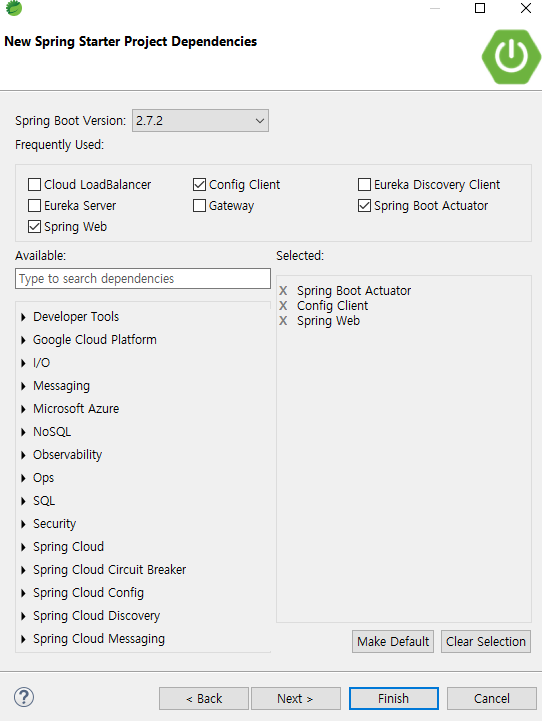The width and height of the screenshot is (542, 721).
Task: Click the Spring leaf icon in title bar
Action: pos(14,8)
